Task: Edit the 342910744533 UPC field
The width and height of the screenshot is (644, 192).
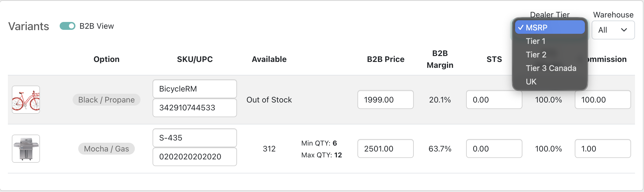Action: click(194, 108)
